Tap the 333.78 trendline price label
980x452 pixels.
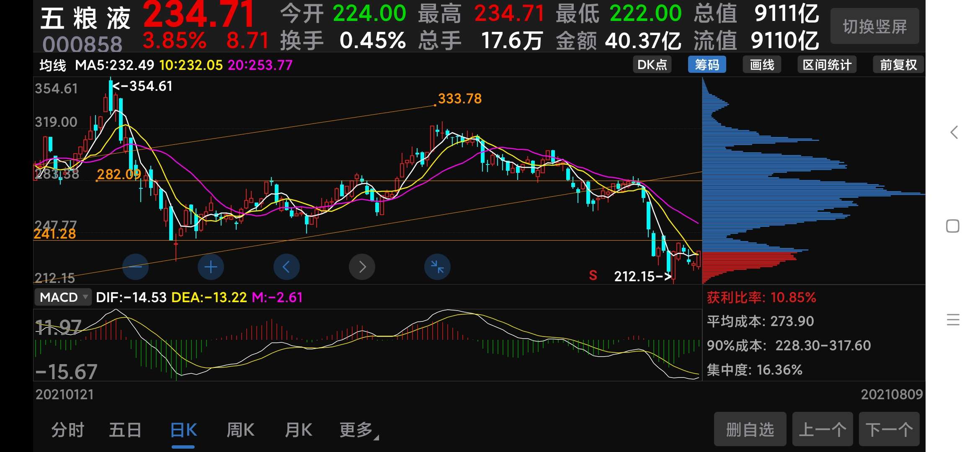[x=459, y=98]
